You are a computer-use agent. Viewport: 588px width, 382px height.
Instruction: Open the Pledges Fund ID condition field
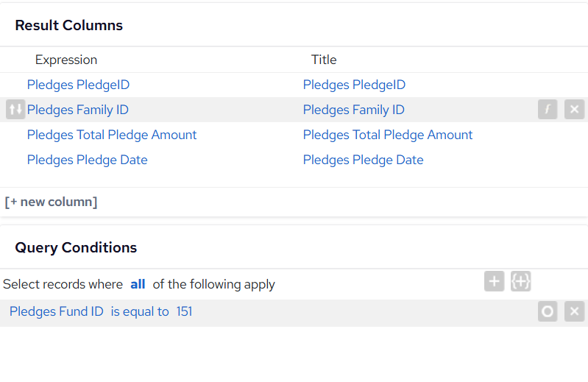point(56,311)
